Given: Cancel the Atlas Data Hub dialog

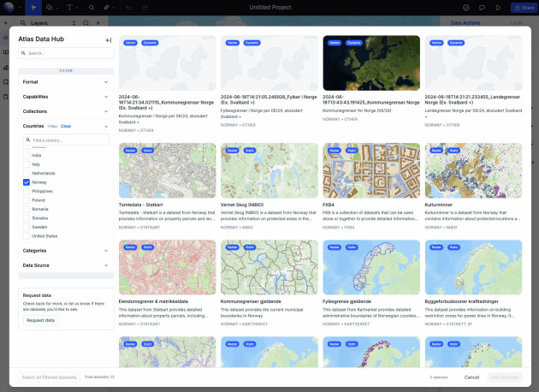Looking at the screenshot, I should (471, 377).
